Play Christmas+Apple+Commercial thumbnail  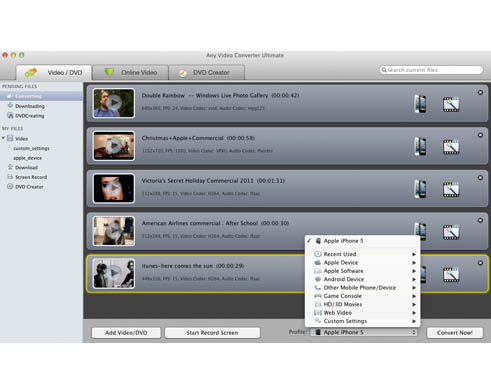click(114, 146)
